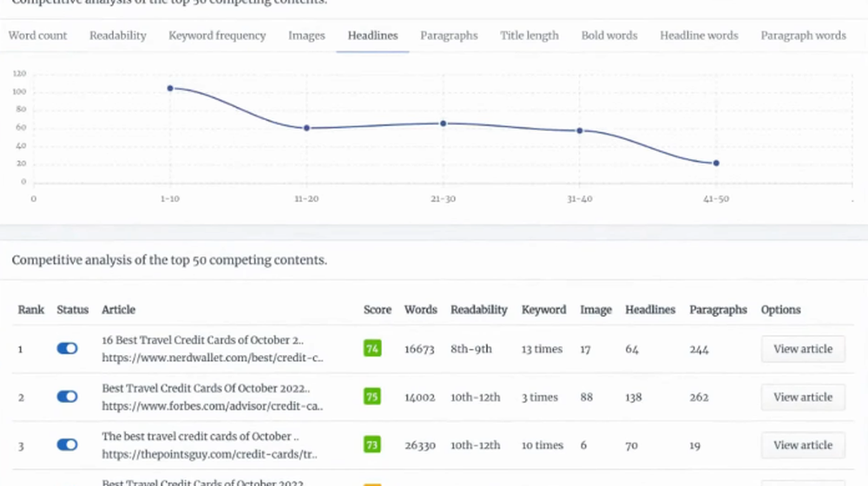Viewport: 868px width, 486px height.
Task: Switch to the Word count tab
Action: 37,36
